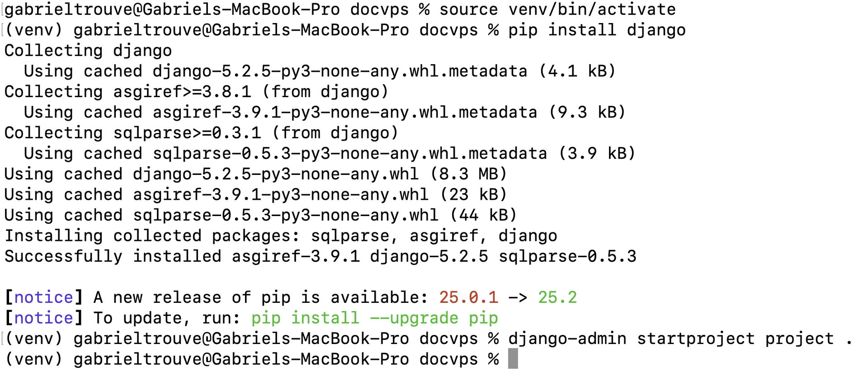868x372 pixels.
Task: Click the 'source venv/bin/activate' command text
Action: pyautogui.click(x=557, y=9)
